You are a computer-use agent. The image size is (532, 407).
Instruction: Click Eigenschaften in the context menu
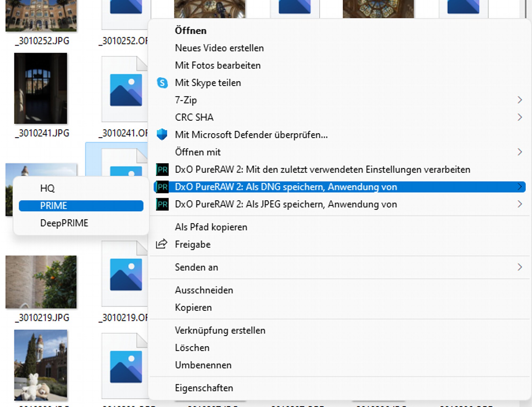tap(204, 388)
